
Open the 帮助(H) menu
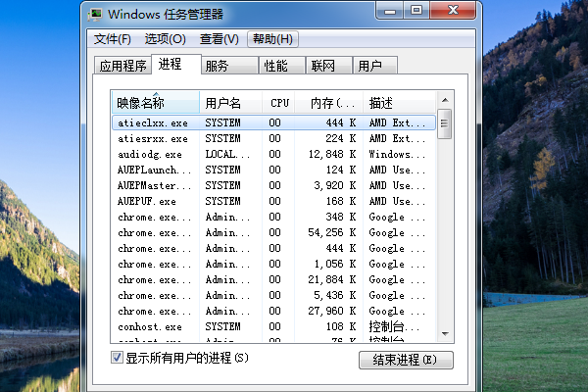click(272, 39)
